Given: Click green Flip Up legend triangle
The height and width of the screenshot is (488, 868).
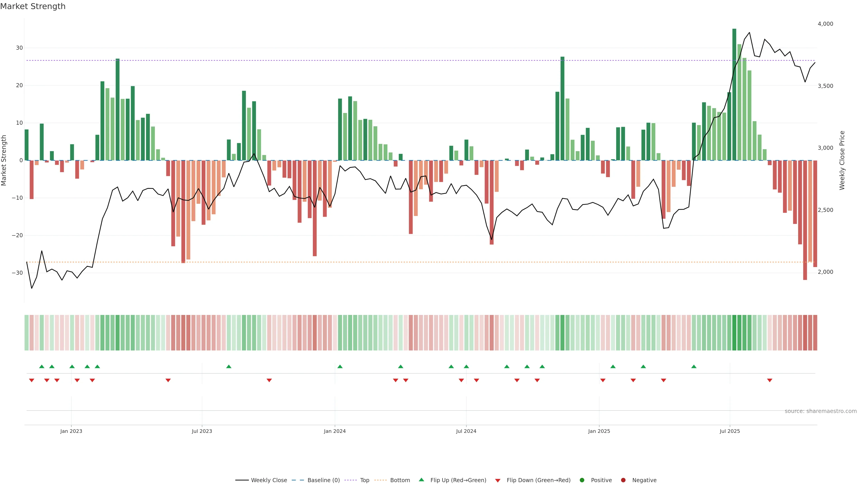Looking at the screenshot, I should (x=421, y=480).
